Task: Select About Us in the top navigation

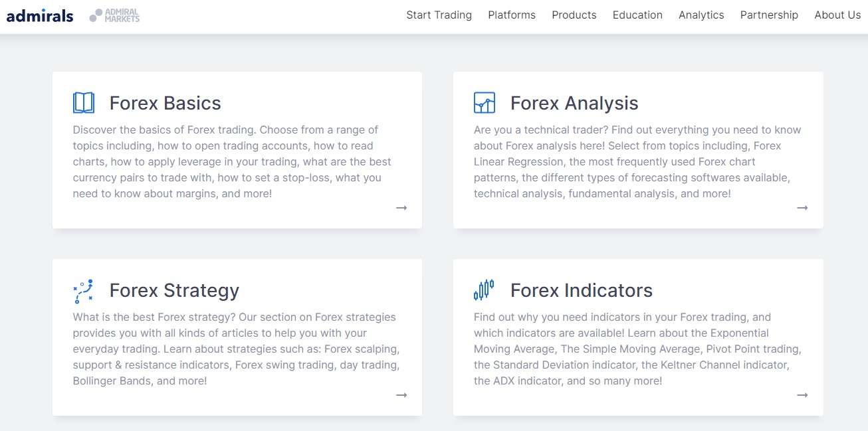Action: coord(837,15)
